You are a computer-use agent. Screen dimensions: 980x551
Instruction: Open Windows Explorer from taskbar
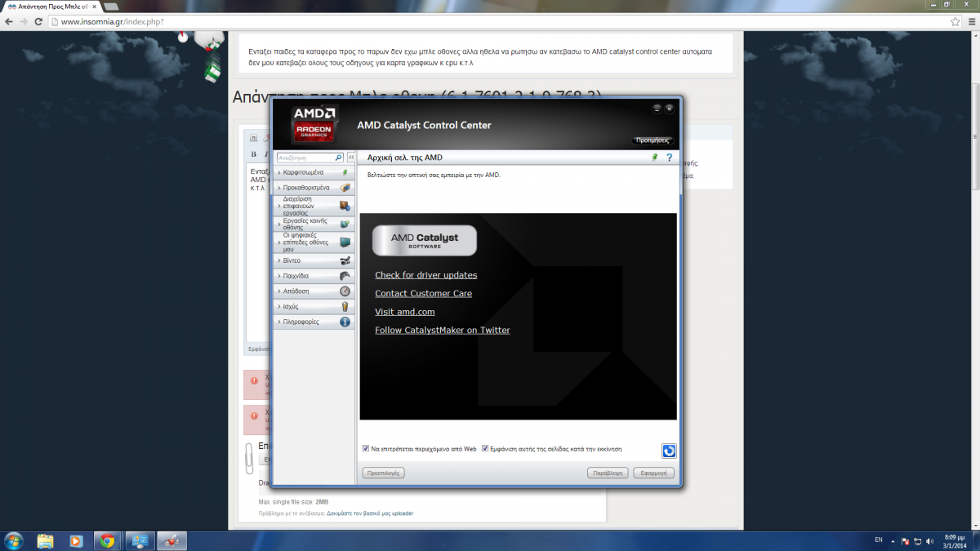(x=45, y=540)
